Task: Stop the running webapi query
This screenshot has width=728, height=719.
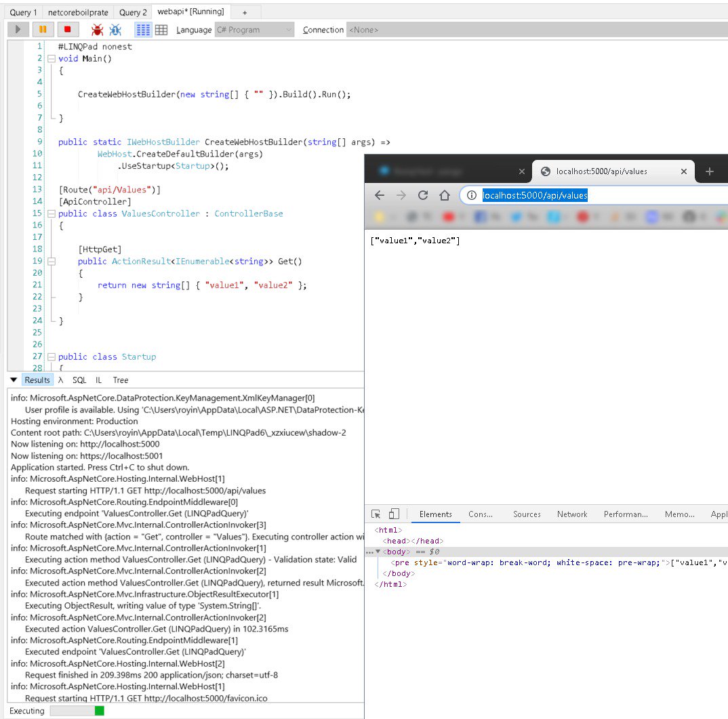Action: click(67, 30)
